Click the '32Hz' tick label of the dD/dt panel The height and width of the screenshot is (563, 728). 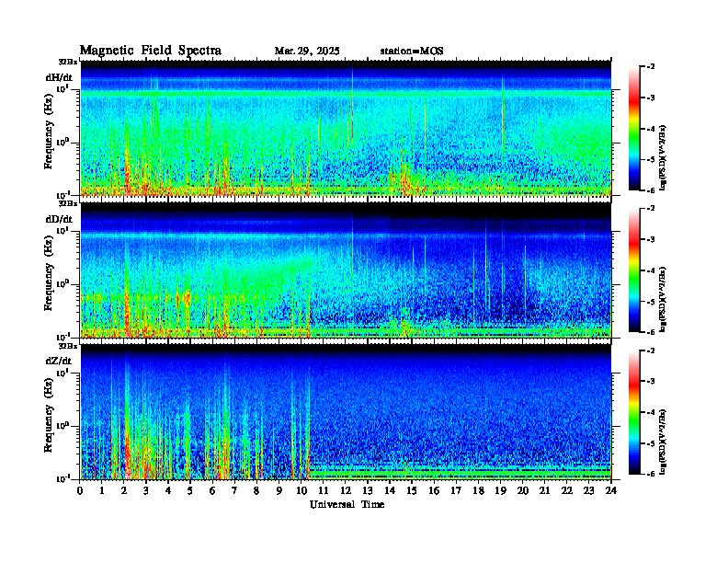[68, 203]
